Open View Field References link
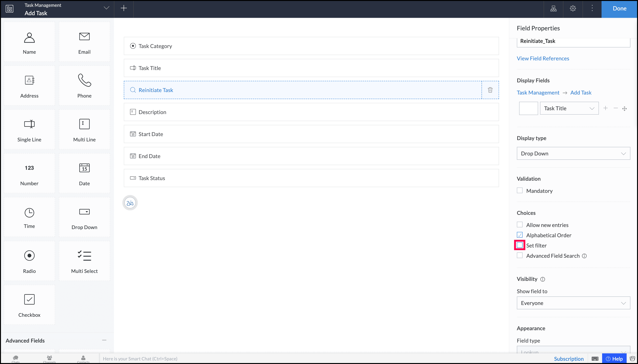Viewport: 638px width, 364px height. point(543,58)
